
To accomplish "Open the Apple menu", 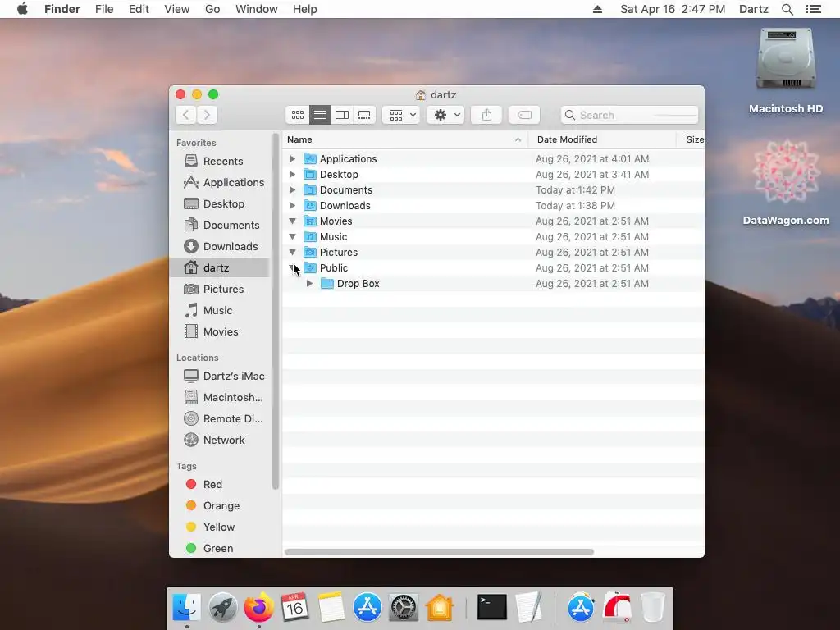I will (x=22, y=9).
